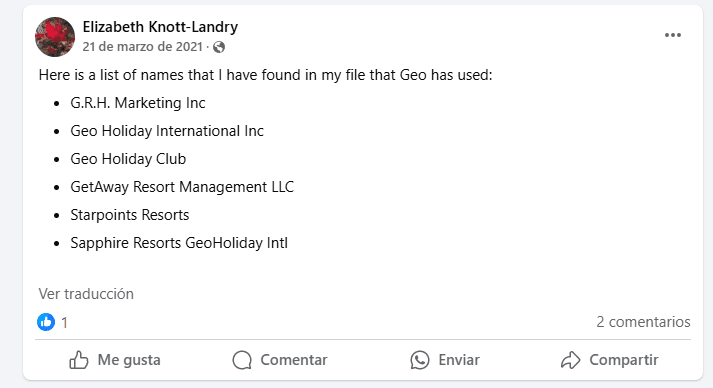This screenshot has width=713, height=388.
Task: Click the blue like reaction icon
Action: pyautogui.click(x=46, y=322)
